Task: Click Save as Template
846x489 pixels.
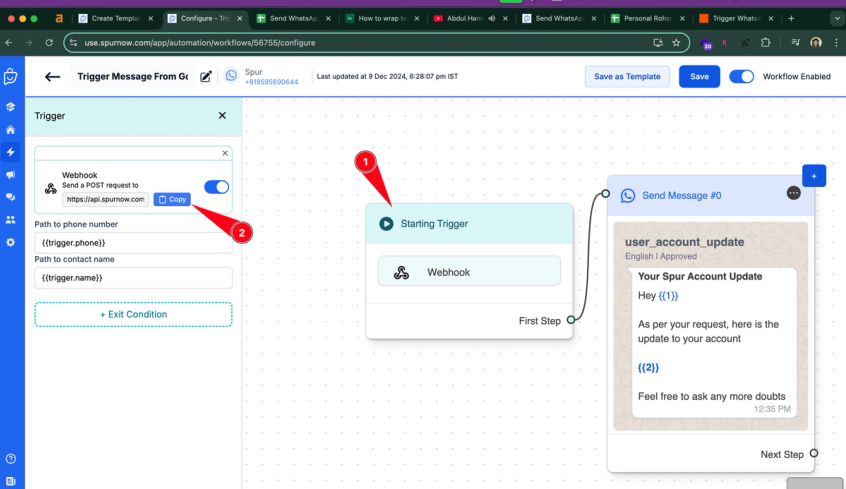Action: 627,77
